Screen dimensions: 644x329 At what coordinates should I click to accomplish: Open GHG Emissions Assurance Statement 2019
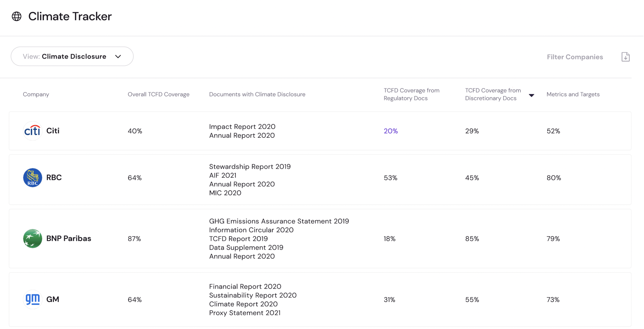(x=279, y=221)
